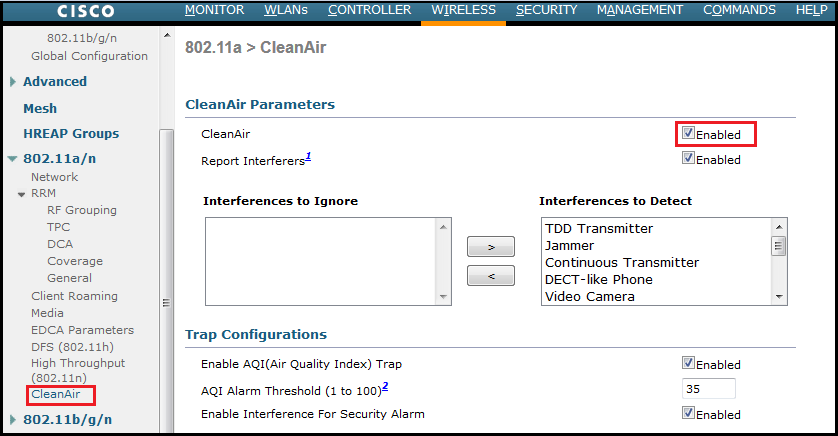Toggle the CleanAir Enabled checkbox
The width and height of the screenshot is (838, 436).
(x=688, y=133)
